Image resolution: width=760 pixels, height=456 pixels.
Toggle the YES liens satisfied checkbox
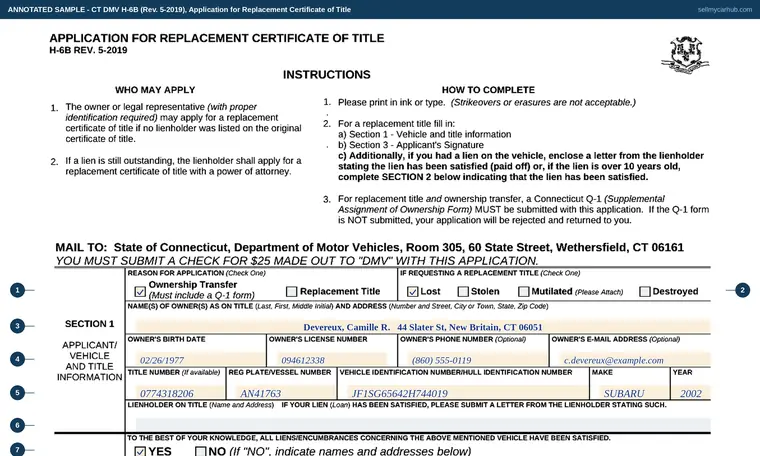(140, 451)
